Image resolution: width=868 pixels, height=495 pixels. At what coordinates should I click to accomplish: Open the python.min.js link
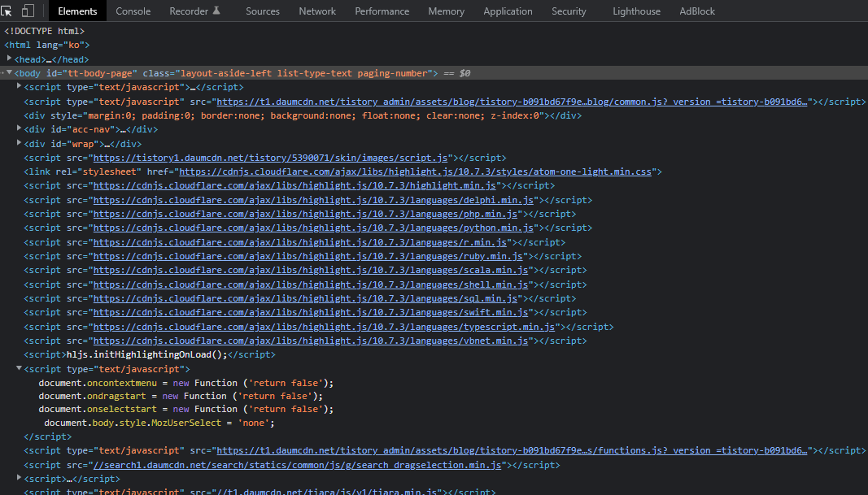pyautogui.click(x=313, y=228)
